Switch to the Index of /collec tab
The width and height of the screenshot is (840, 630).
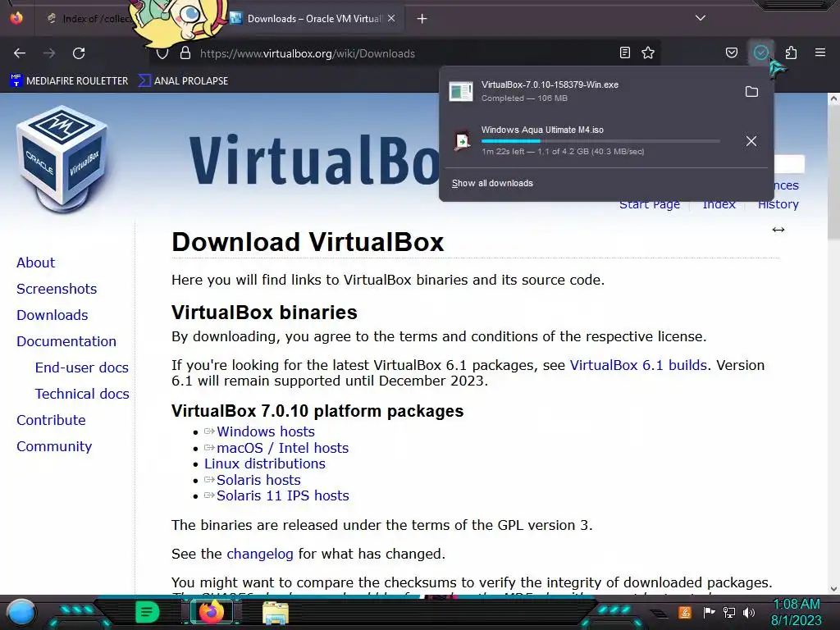89,19
